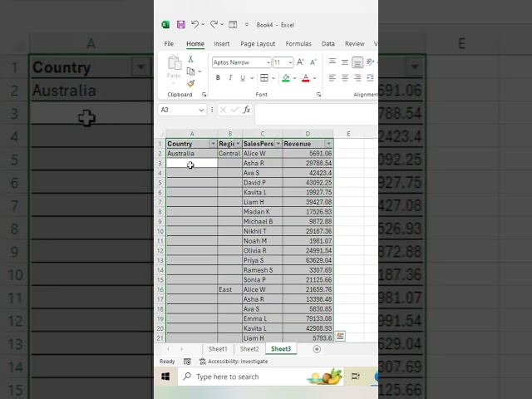Cancel the formula bar entry
532x399 pixels.
(223, 110)
